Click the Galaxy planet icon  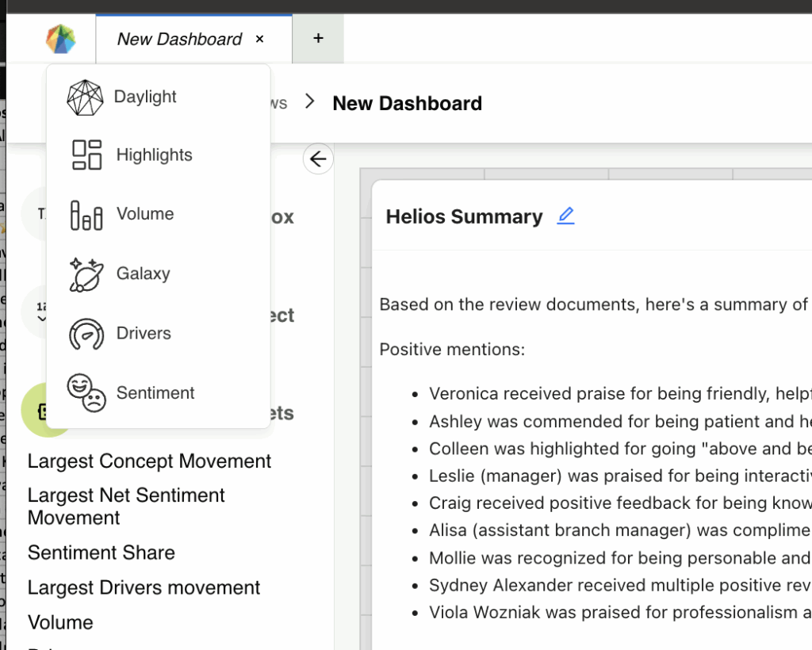tap(86, 274)
